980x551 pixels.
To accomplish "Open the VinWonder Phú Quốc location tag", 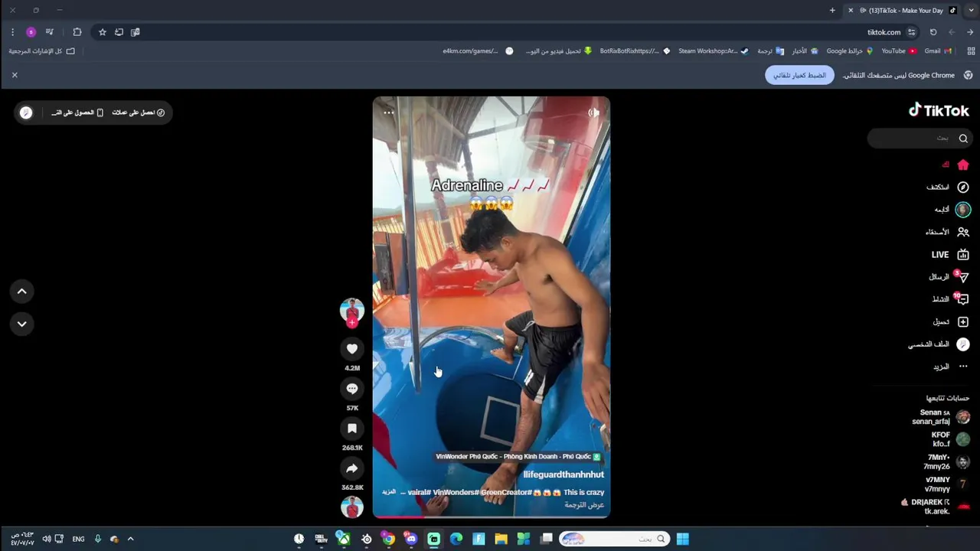I will pos(518,457).
